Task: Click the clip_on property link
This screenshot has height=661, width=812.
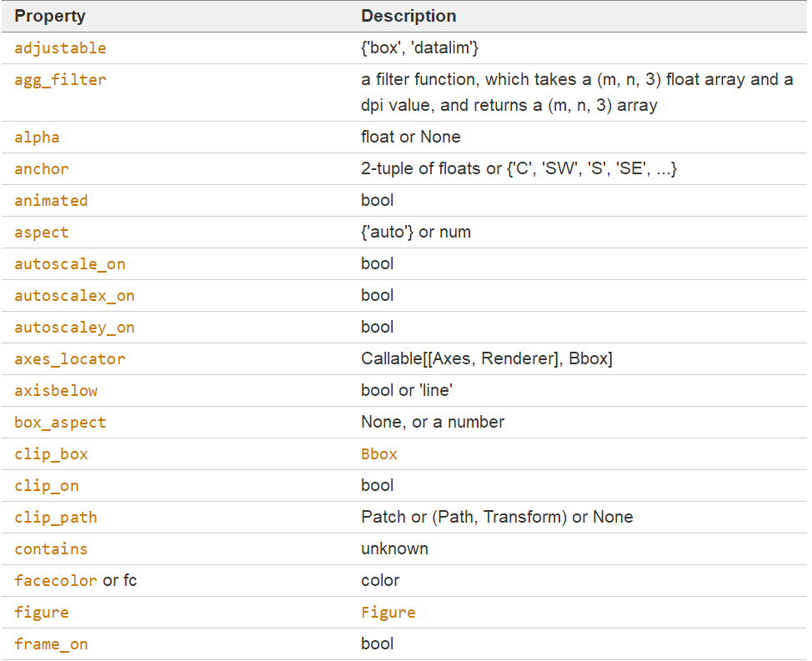Action: pos(47,486)
